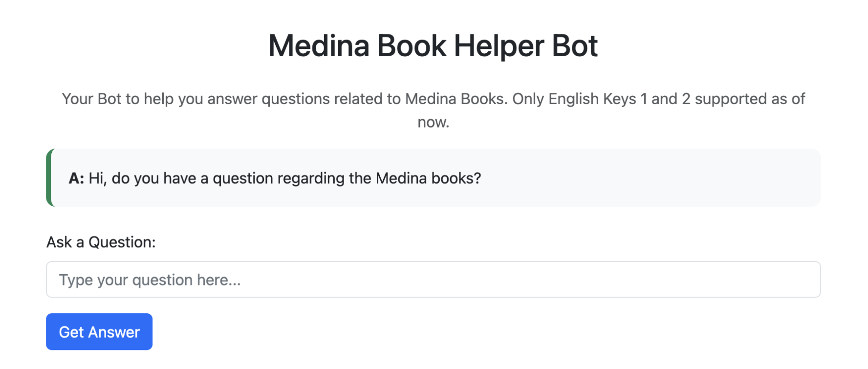Click Medina books? in the bot message
The width and height of the screenshot is (868, 369).
[x=428, y=178]
